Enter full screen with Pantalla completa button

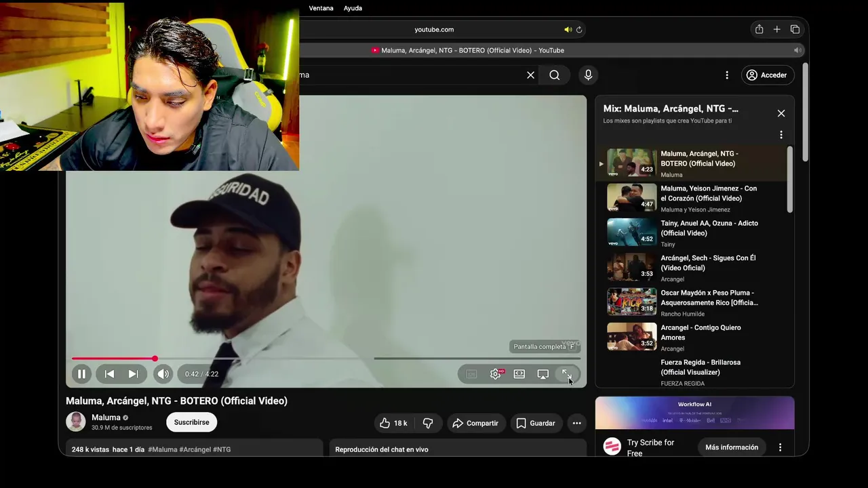click(567, 374)
